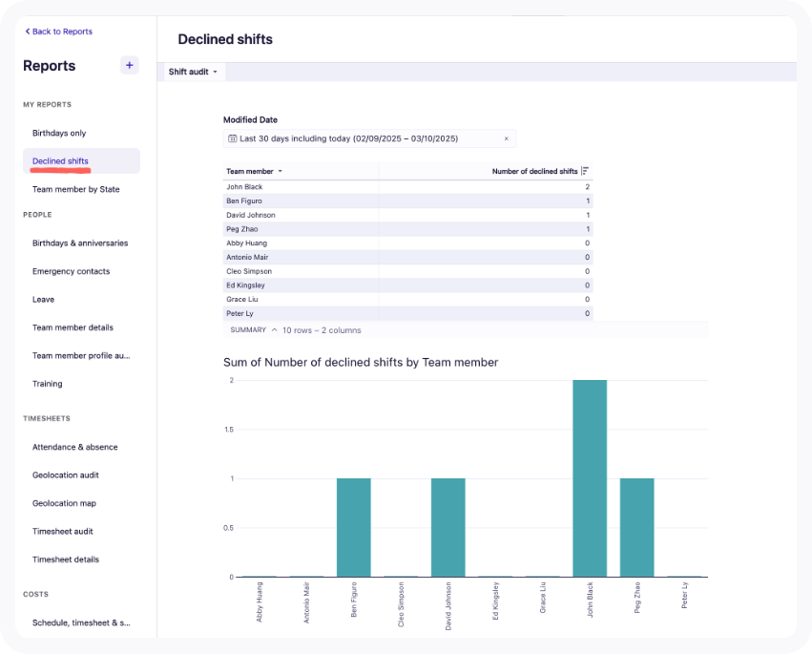Viewport: 812px width, 654px height.
Task: Click the back chevron beside Back to Reports
Action: point(28,32)
